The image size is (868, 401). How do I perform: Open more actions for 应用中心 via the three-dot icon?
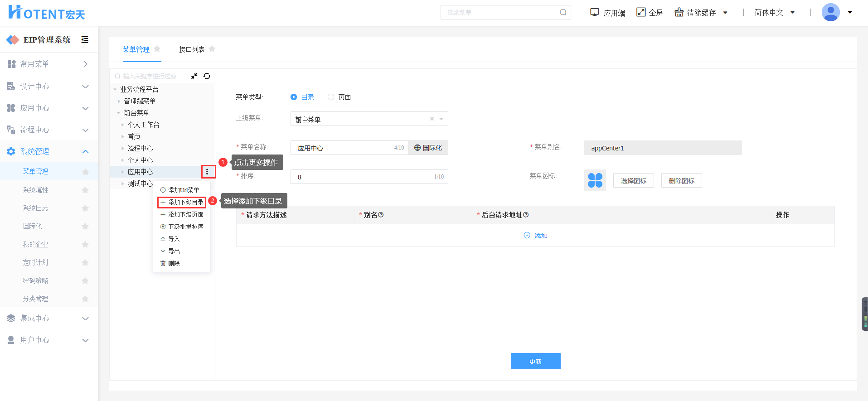(208, 172)
